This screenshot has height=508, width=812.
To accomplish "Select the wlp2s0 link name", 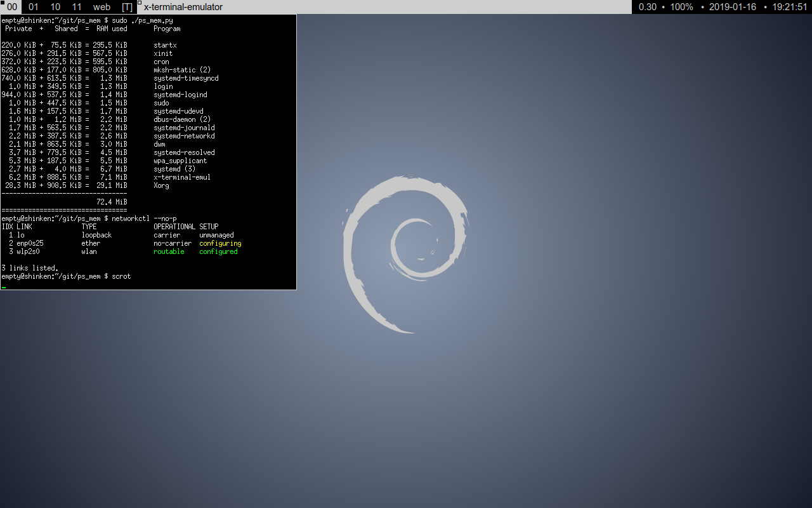I will coord(28,251).
